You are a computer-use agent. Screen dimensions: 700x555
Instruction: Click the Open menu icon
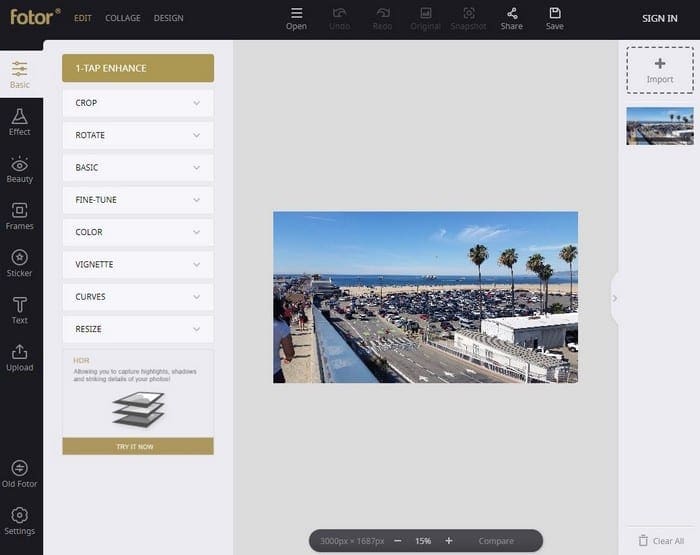click(296, 13)
